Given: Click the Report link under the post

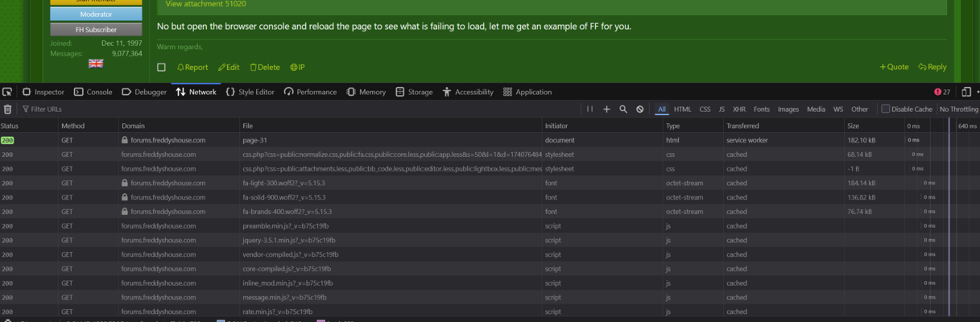Looking at the screenshot, I should click(x=192, y=68).
